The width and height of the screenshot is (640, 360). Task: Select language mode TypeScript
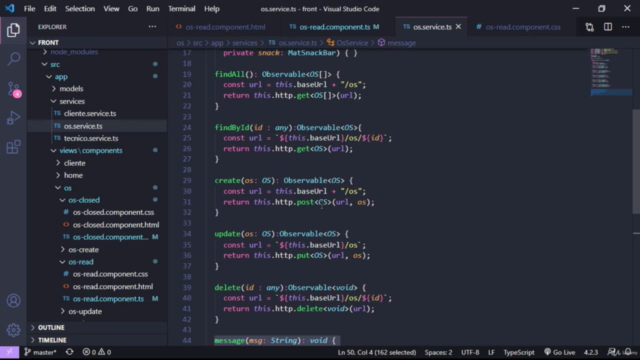point(519,352)
